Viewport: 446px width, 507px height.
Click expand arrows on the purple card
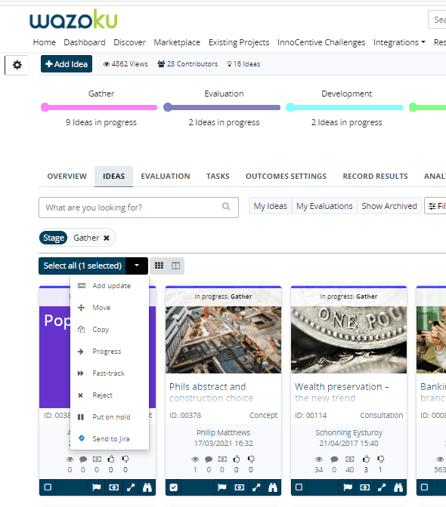131,487
